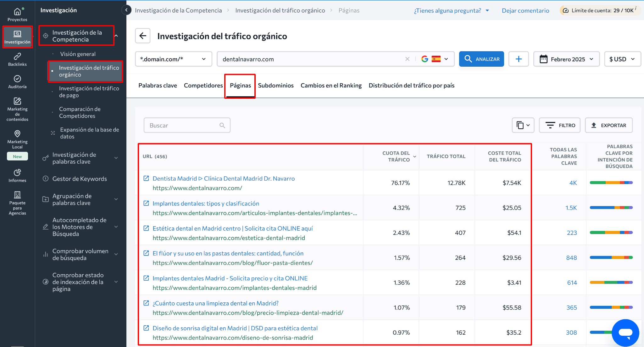644x347 pixels.
Task: Click the ANALIZAR button
Action: [481, 59]
